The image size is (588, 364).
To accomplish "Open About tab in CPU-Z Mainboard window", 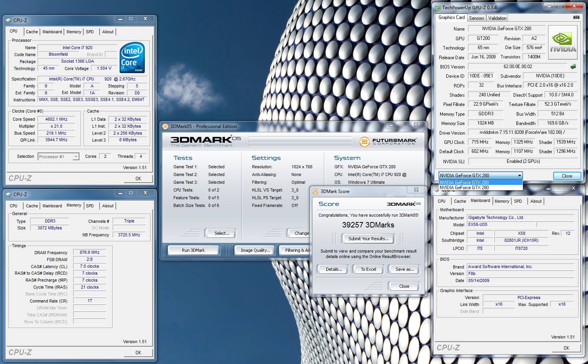I will tap(536, 201).
